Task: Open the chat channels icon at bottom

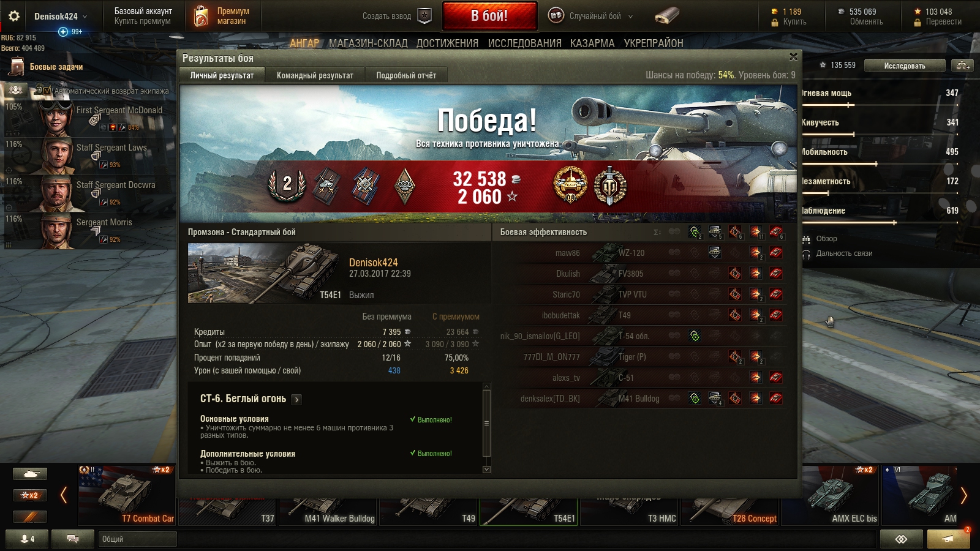Action: pyautogui.click(x=72, y=539)
